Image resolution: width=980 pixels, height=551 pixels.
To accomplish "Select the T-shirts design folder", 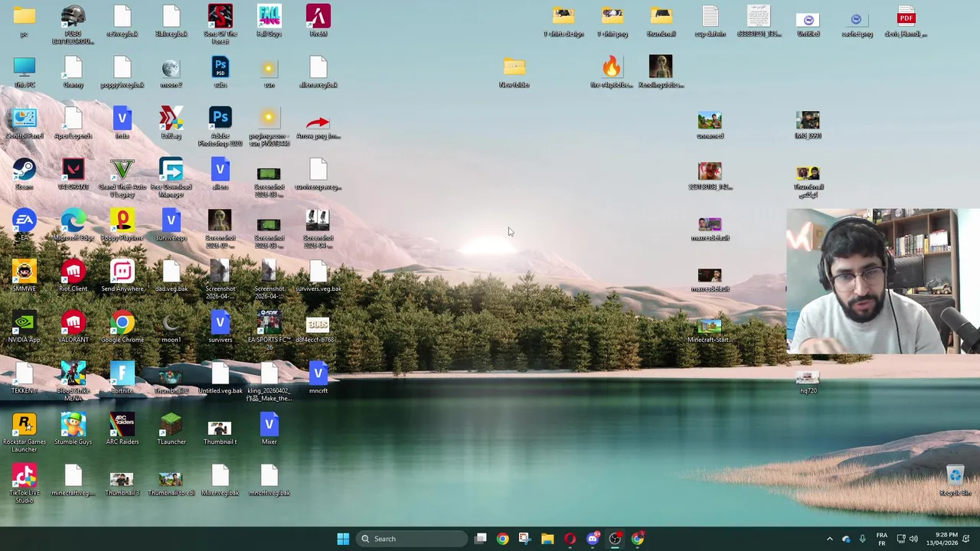I will (x=563, y=21).
